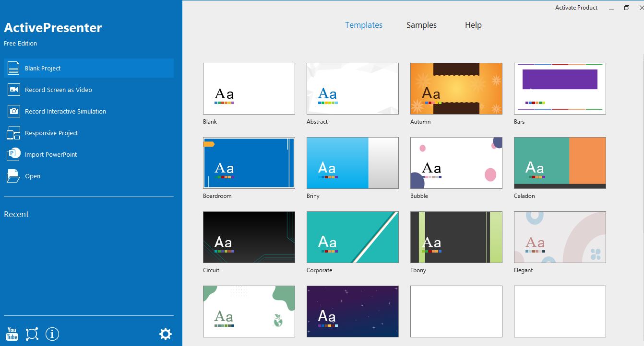Restore down the application window
This screenshot has height=346, width=644.
[x=627, y=8]
